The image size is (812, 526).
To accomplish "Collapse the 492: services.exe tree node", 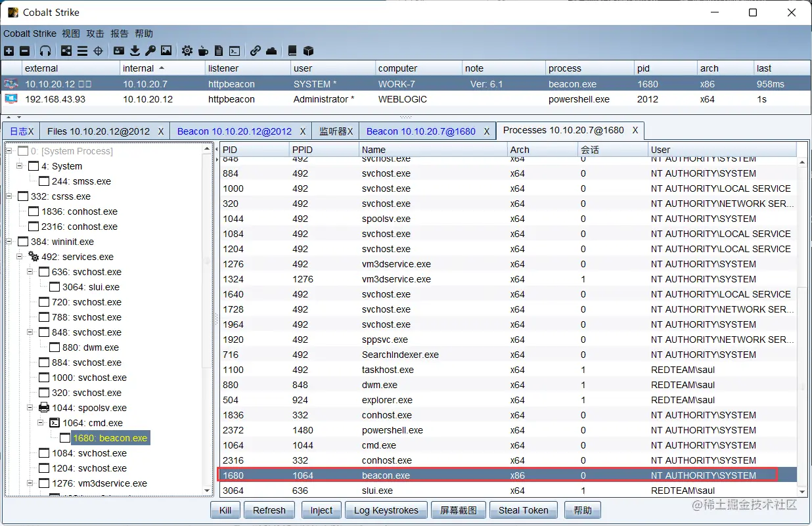I will click(x=20, y=257).
